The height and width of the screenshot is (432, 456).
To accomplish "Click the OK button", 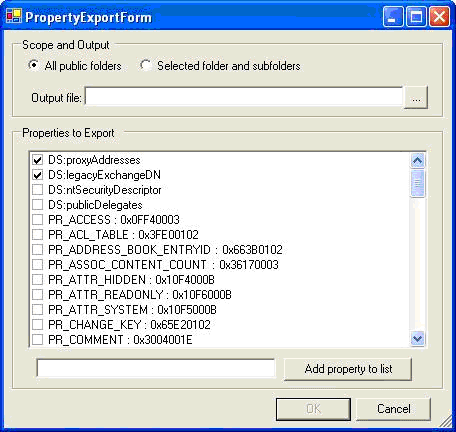I will click(x=313, y=409).
